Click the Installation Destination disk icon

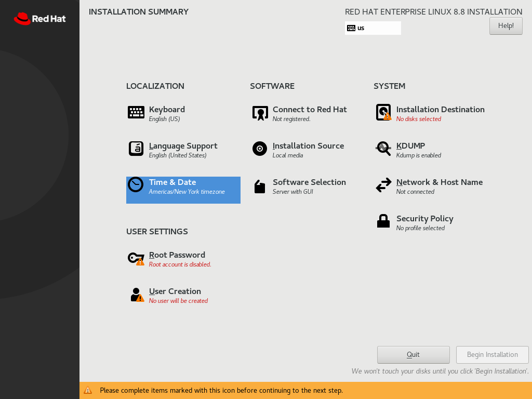pos(384,112)
